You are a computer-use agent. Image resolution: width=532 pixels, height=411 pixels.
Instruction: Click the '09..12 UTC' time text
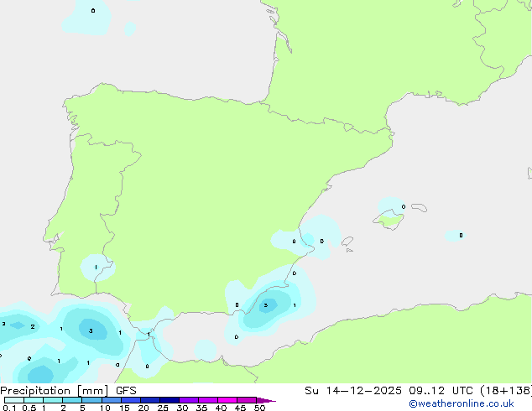(x=441, y=391)
